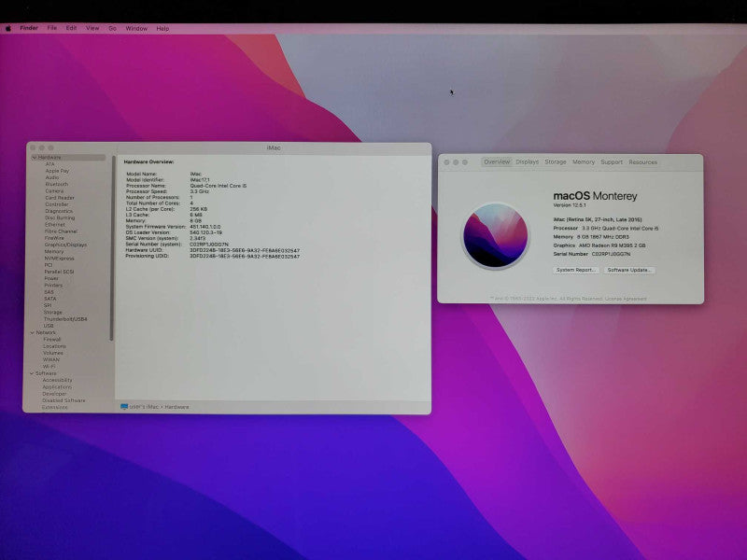Image resolution: width=747 pixels, height=560 pixels.
Task: Click the Monterey logo in About This Mac
Action: [x=496, y=235]
